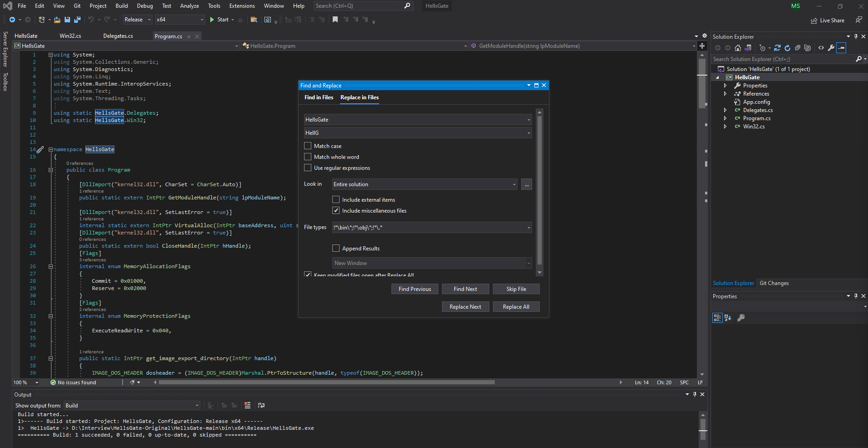The height and width of the screenshot is (448, 868).
Task: Click the Skip File button
Action: 516,289
